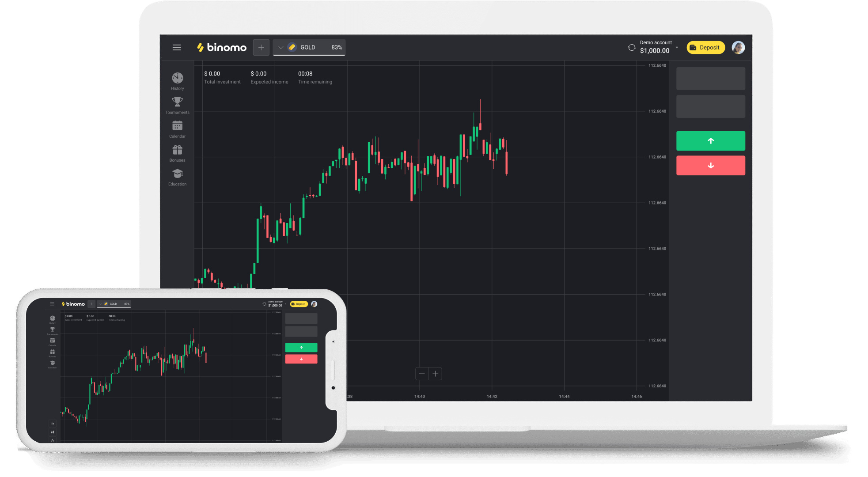This screenshot has height=477, width=868.
Task: Expand the GOLD asset dropdown chevron
Action: (x=280, y=47)
